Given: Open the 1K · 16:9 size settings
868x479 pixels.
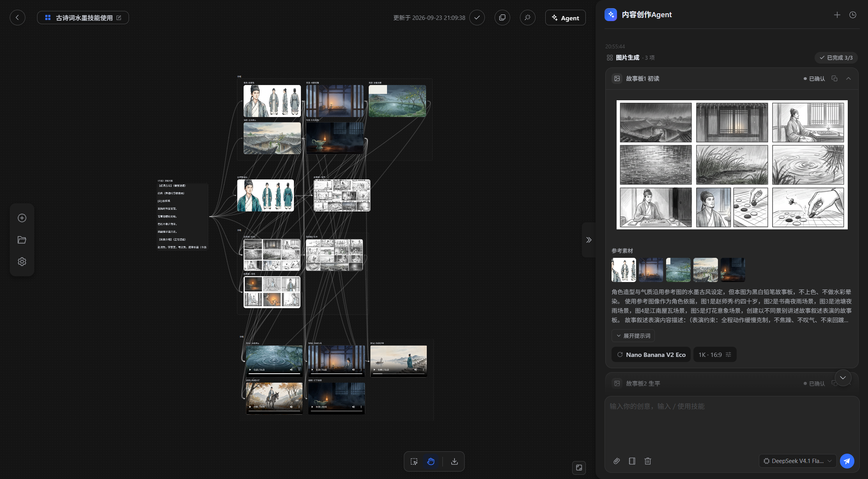Looking at the screenshot, I should pos(715,355).
